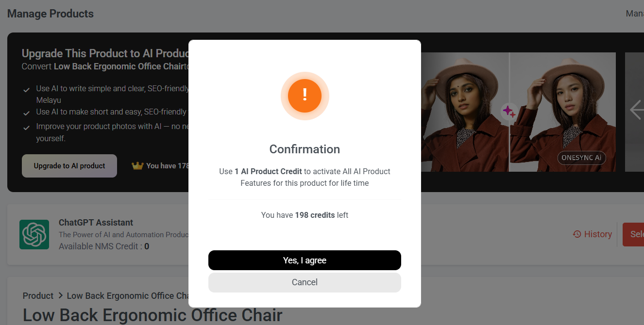The image size is (644, 325).
Task: Click checkmark beside "Improve your product photos"
Action: (x=27, y=127)
